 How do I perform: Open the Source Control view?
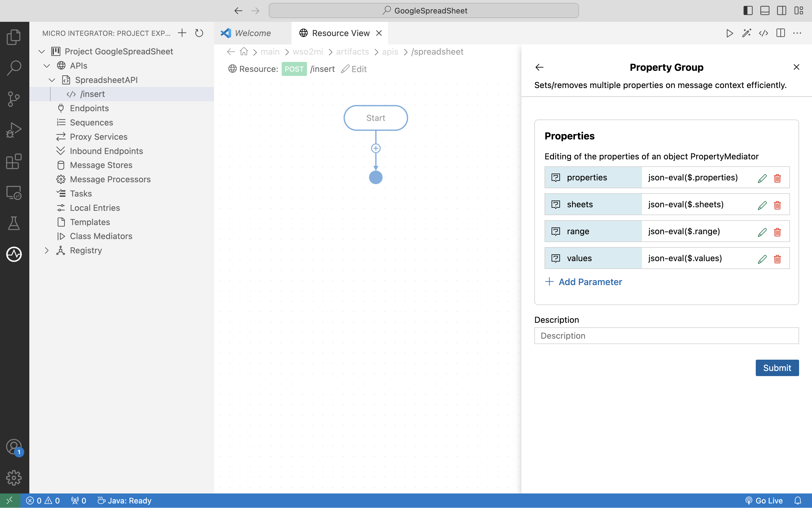[x=14, y=99]
